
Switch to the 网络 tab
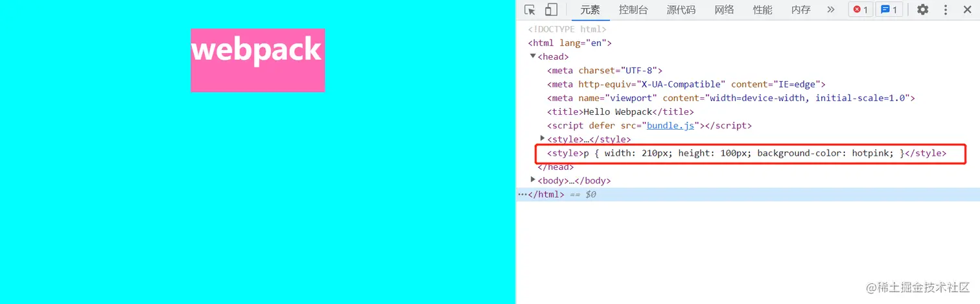[724, 10]
